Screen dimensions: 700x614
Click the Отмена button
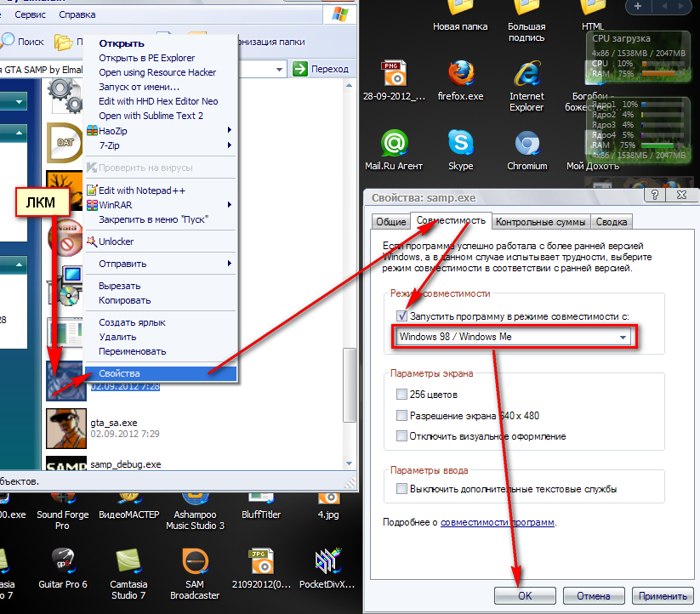pyautogui.click(x=594, y=595)
